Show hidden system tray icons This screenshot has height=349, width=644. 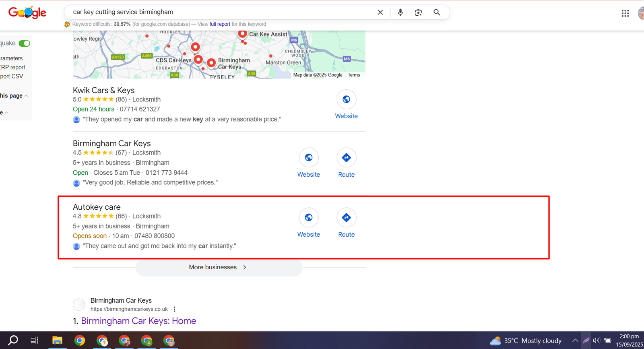(x=575, y=341)
